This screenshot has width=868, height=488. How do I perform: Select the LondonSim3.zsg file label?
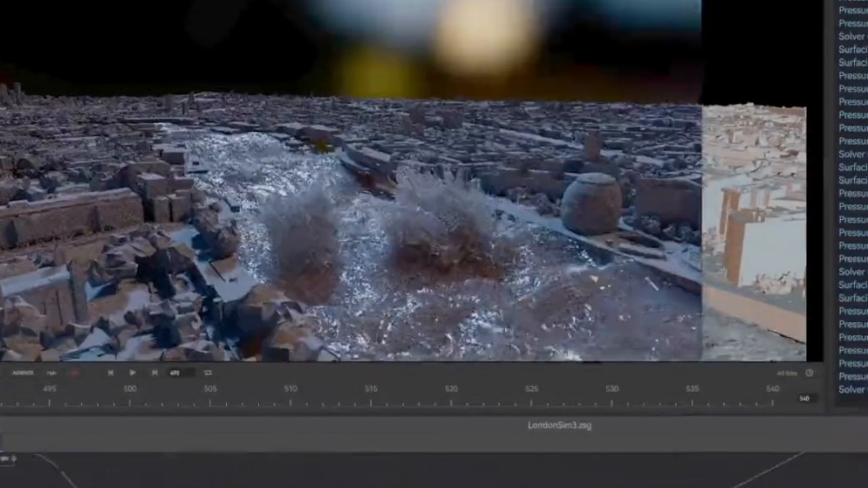(559, 425)
